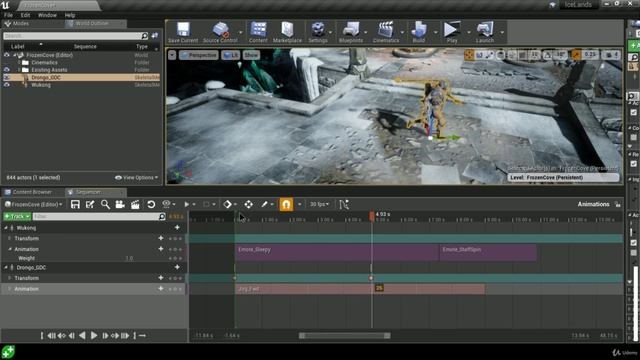Open the Settings toolbar button

tap(318, 32)
